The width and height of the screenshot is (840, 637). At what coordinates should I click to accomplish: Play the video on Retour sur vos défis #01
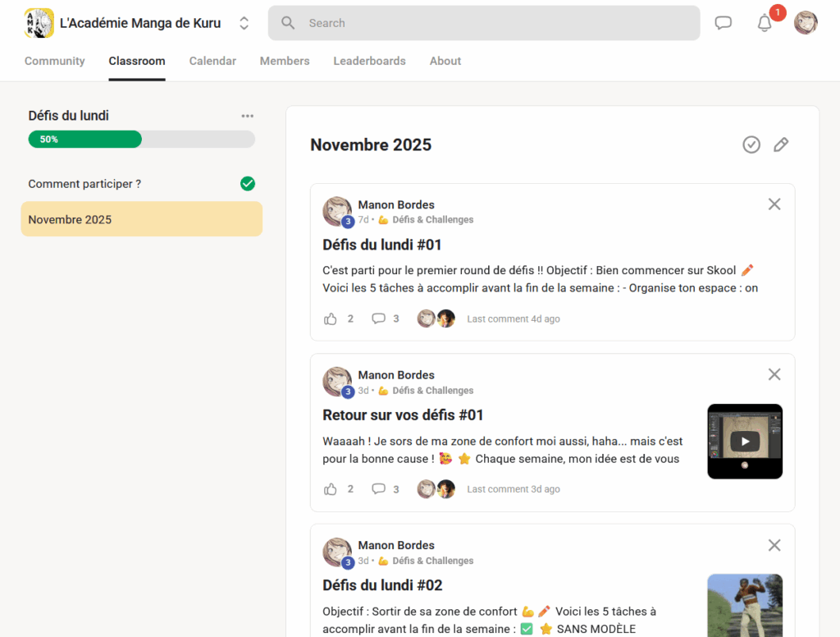745,442
